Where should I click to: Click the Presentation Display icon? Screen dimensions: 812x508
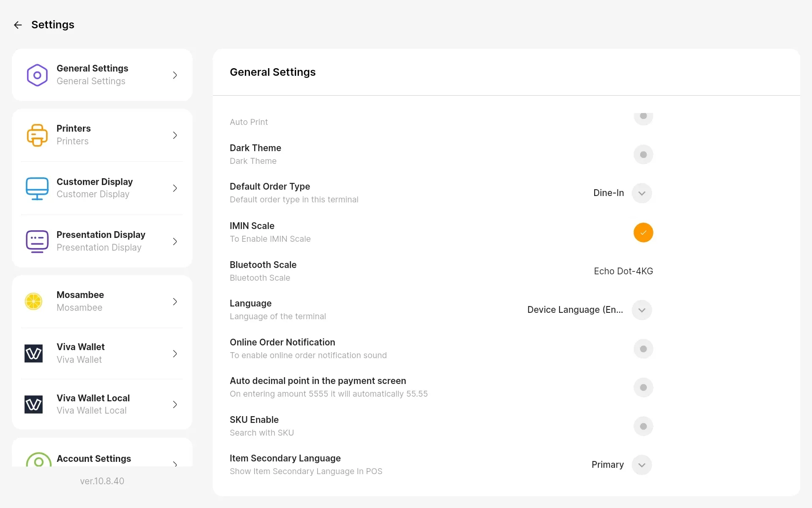point(37,241)
